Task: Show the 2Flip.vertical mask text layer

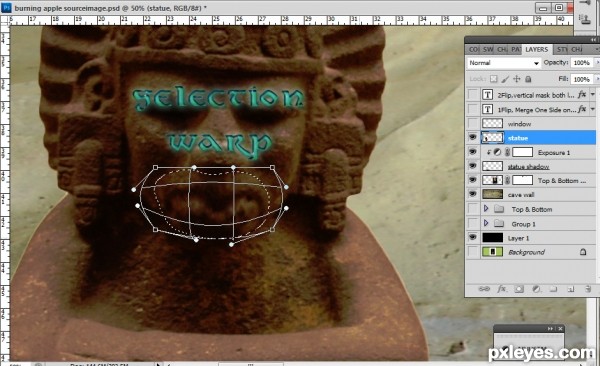Action: tap(473, 95)
